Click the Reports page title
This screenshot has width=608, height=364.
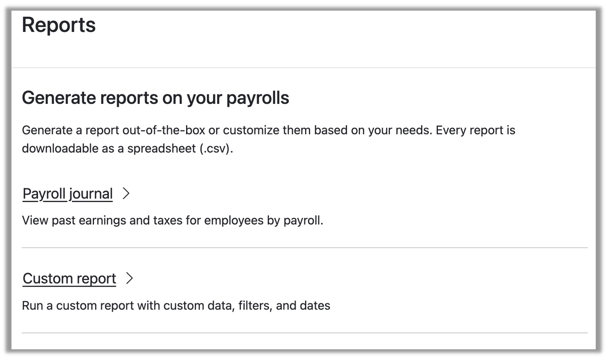click(59, 25)
